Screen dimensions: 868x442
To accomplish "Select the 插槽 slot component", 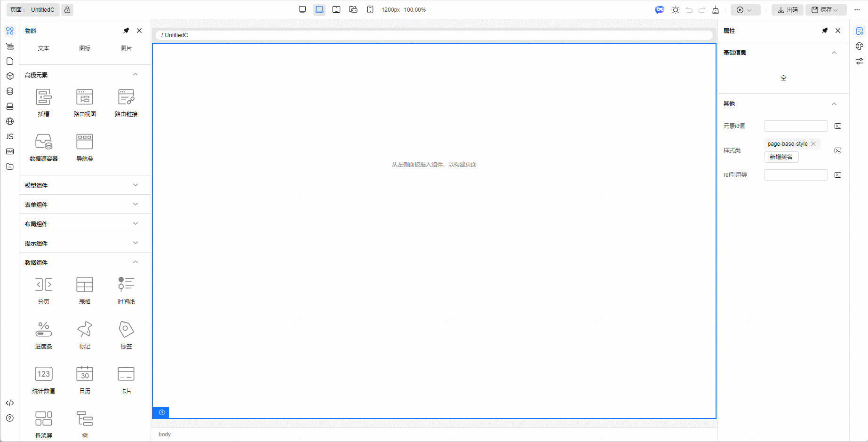I will [44, 103].
